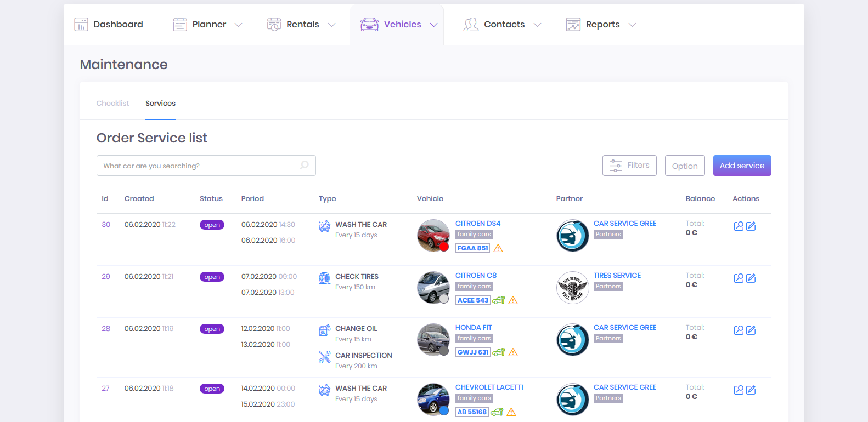Expand the Planner menu chevron
The image size is (868, 422).
click(x=239, y=25)
